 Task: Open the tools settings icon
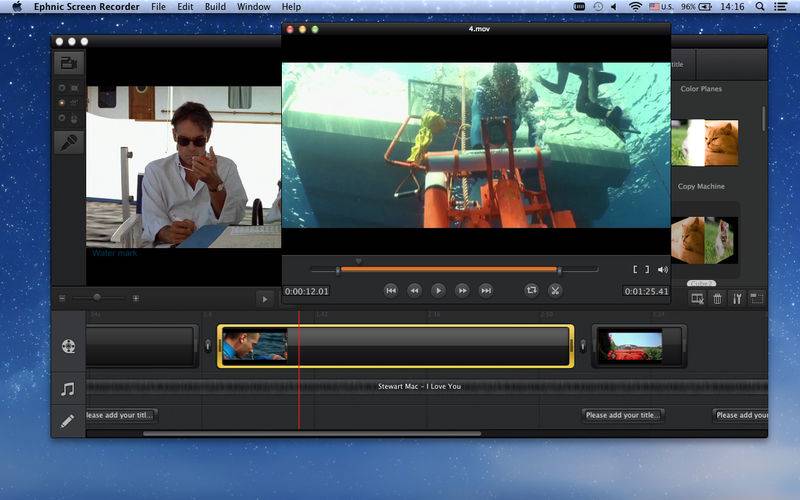click(737, 299)
